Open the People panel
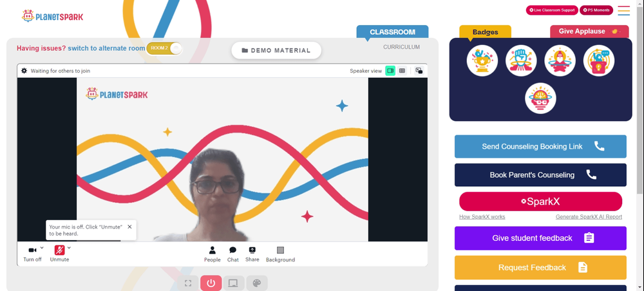This screenshot has width=644, height=291. pos(213,254)
